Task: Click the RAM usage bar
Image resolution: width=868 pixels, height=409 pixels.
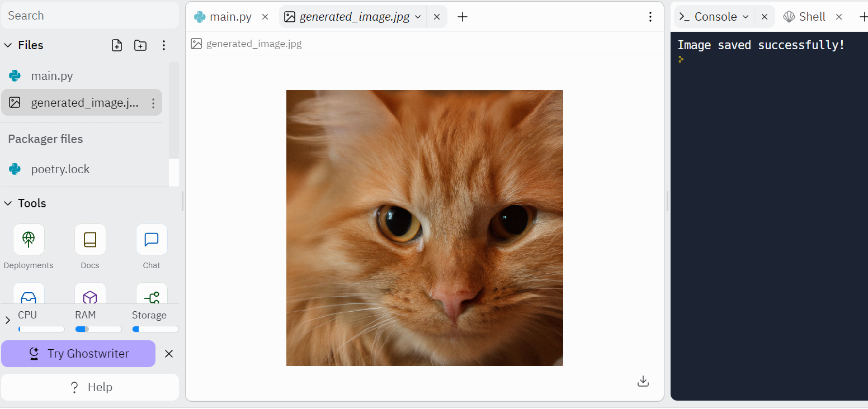Action: click(98, 329)
